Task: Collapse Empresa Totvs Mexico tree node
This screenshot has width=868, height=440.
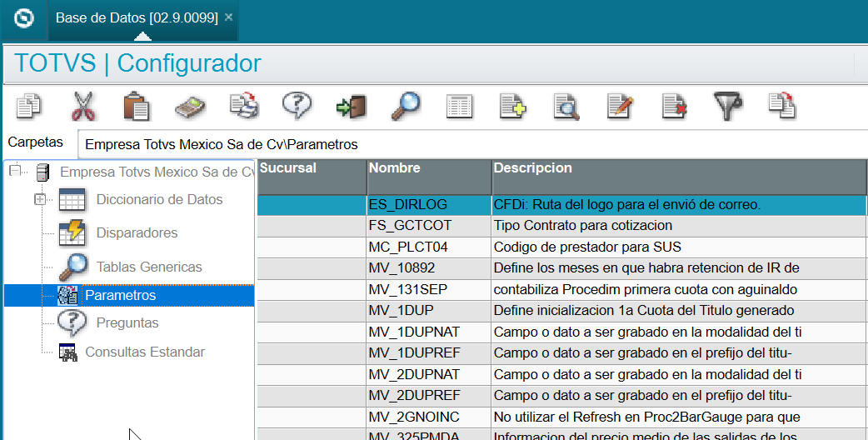Action: point(15,171)
